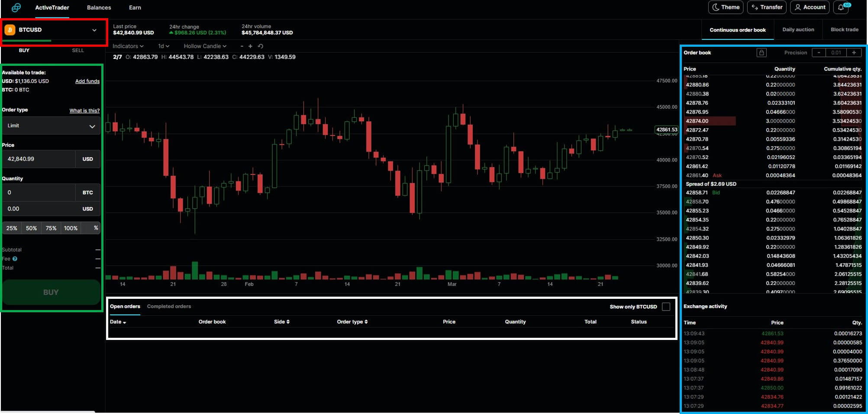Open the Daily auction tab
The height and width of the screenshot is (414, 868).
[798, 29]
